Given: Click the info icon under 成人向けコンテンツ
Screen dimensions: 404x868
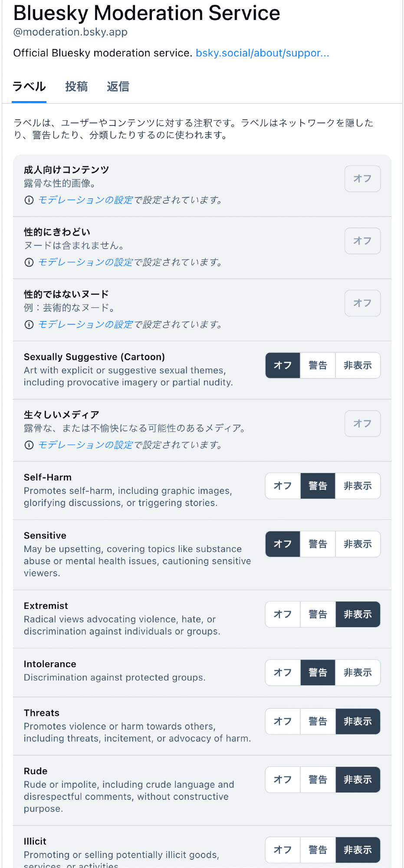Looking at the screenshot, I should tap(29, 200).
